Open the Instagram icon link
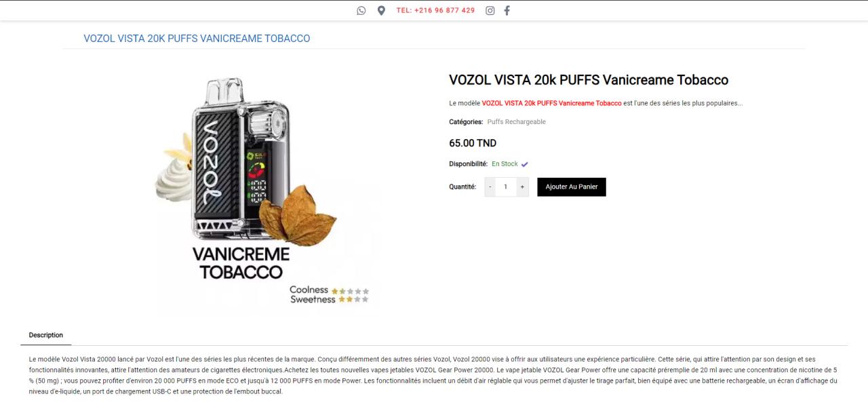The height and width of the screenshot is (411, 868). 490,10
